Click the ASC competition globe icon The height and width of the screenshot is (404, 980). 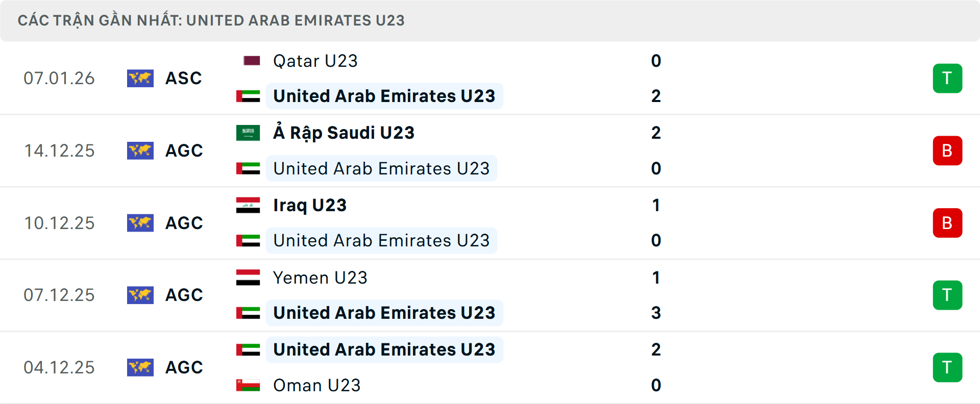coord(140,79)
